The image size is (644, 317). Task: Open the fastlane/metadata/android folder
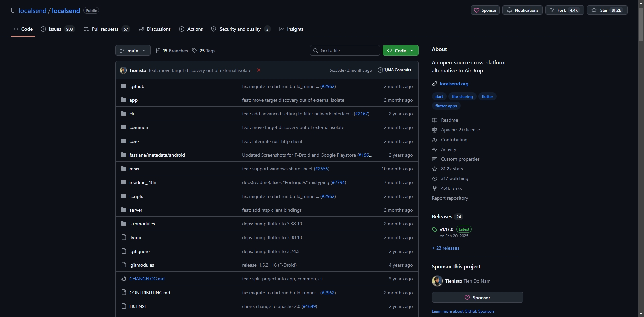click(x=157, y=155)
